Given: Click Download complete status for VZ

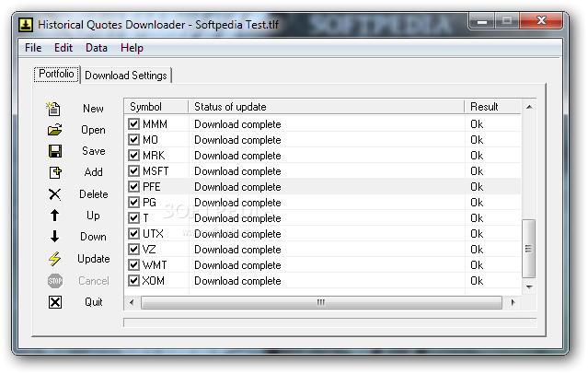Looking at the screenshot, I should pos(237,250).
